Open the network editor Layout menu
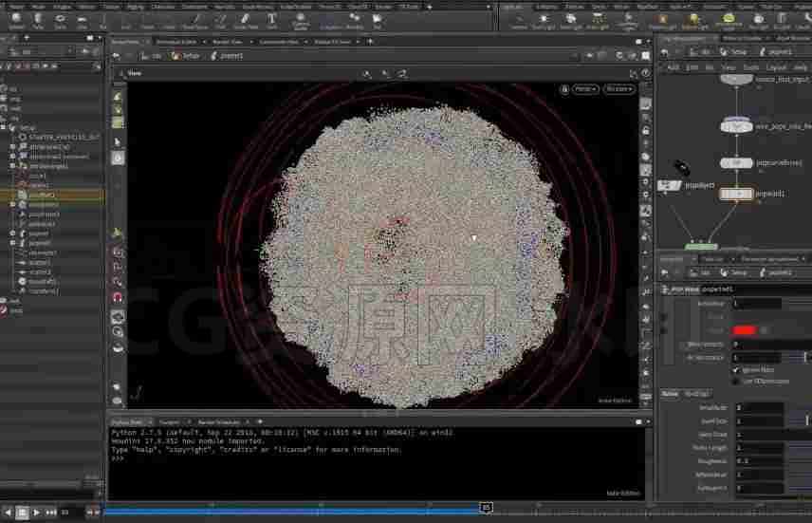Screen dimensions: 812x523 click(776, 67)
